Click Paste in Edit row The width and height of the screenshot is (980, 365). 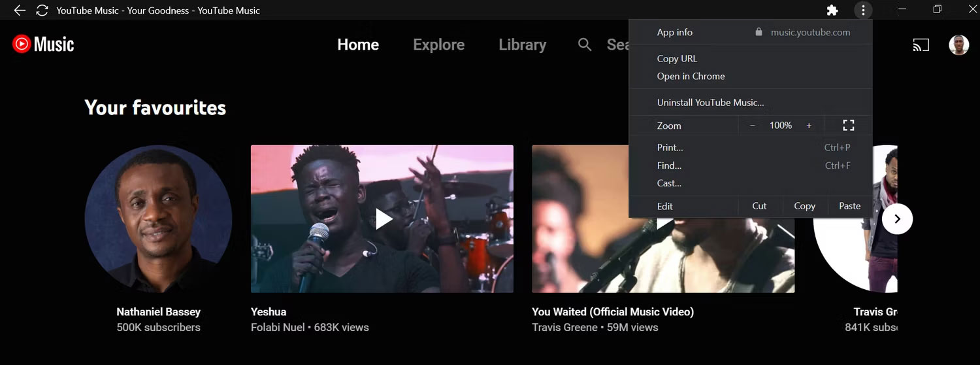pos(849,205)
